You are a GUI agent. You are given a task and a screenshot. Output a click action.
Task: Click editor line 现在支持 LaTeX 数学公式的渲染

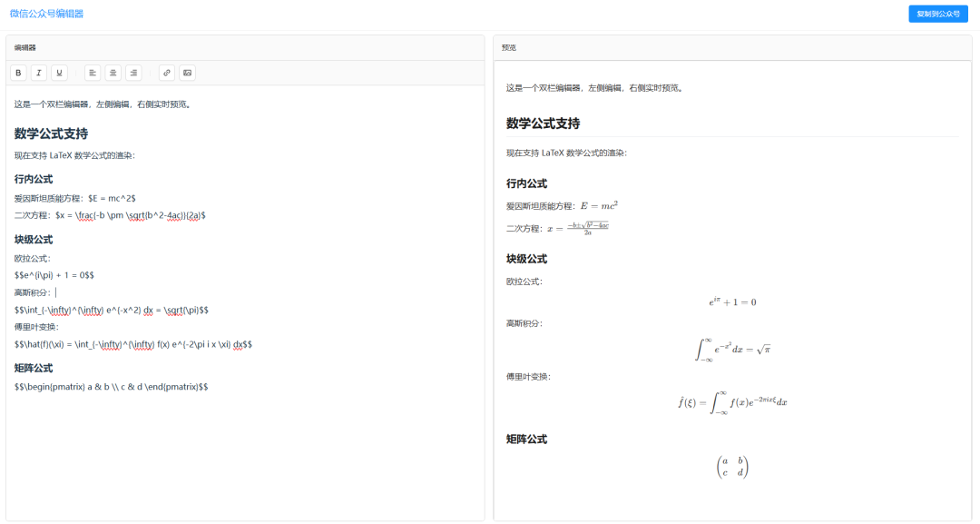click(x=75, y=155)
